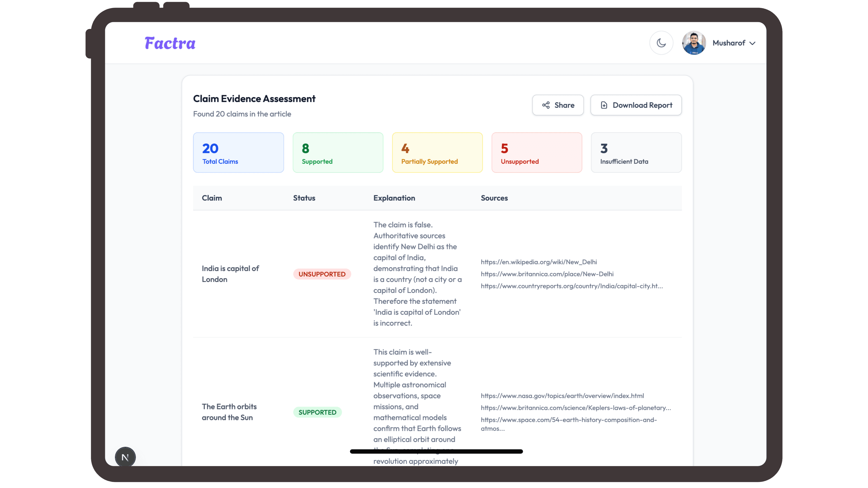
Task: Select the 20 Total Claims card
Action: tap(238, 152)
